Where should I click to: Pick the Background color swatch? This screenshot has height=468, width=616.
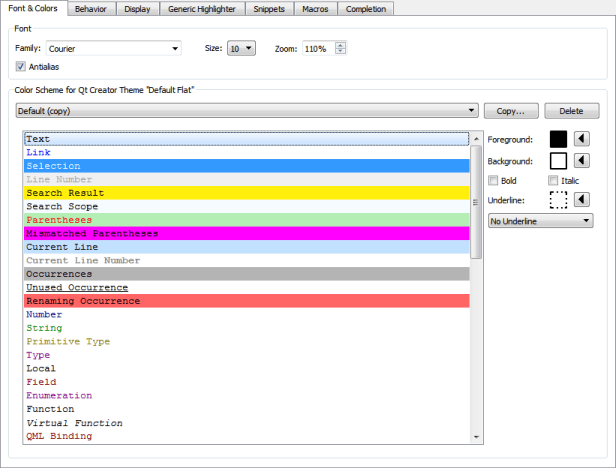point(558,160)
